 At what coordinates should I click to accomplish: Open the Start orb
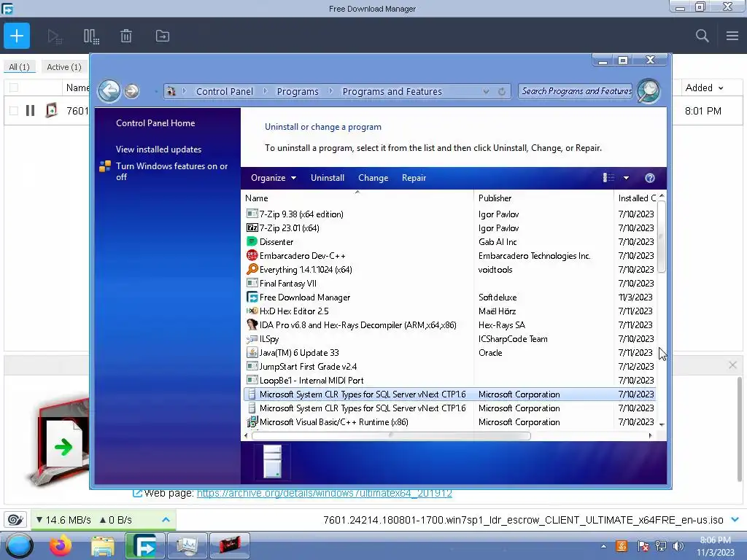18,545
